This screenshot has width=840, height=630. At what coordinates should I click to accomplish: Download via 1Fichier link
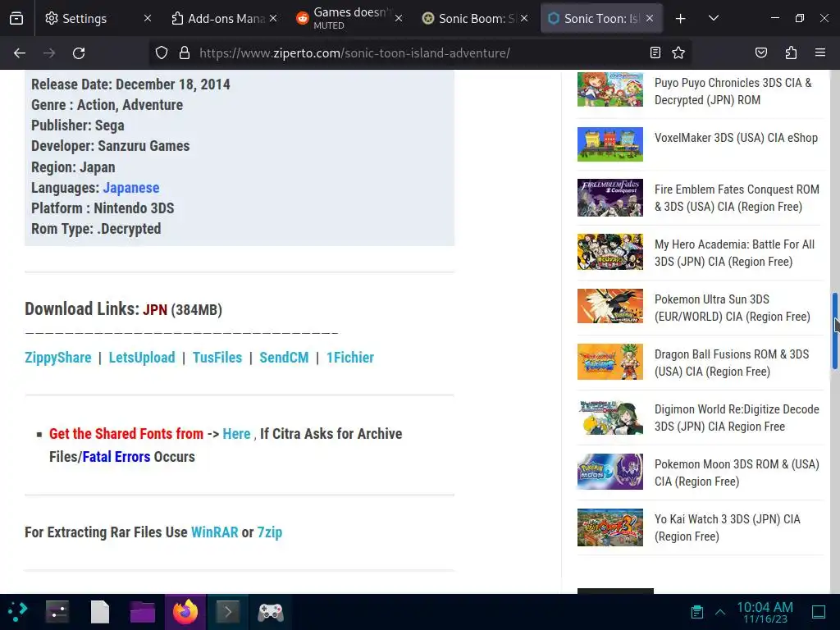(350, 358)
